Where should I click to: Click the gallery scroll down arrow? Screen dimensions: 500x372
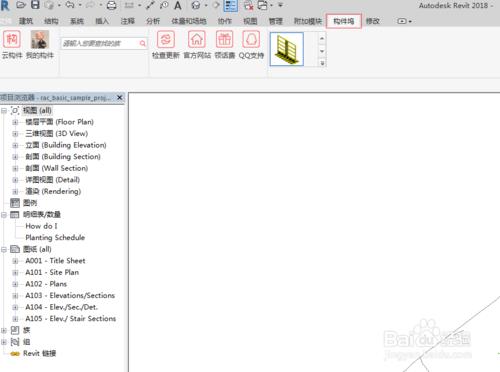click(322, 51)
